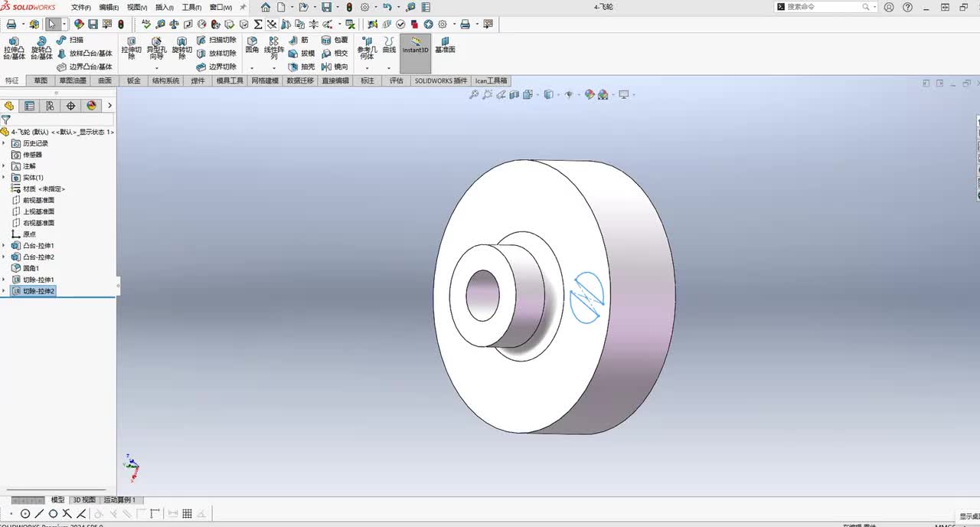Open the DisplayManager color sphere tab
The height and width of the screenshot is (527, 980).
(91, 106)
